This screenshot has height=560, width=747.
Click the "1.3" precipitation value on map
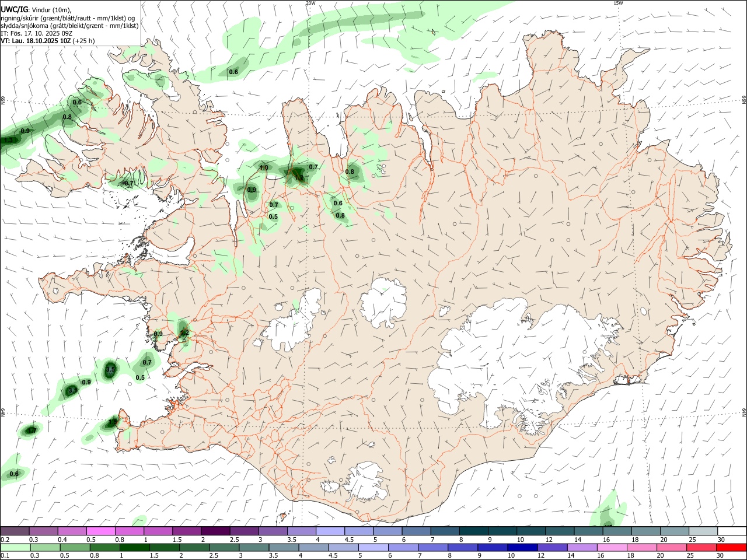click(8, 141)
